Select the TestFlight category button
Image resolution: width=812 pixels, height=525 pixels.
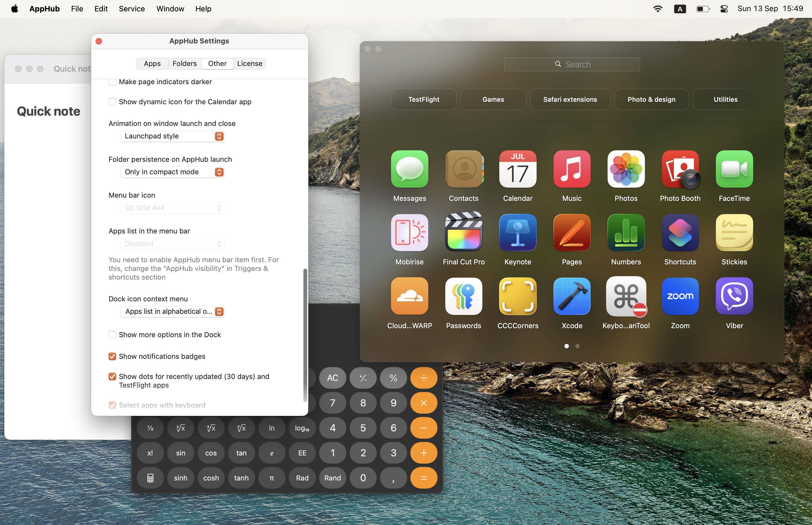(424, 100)
